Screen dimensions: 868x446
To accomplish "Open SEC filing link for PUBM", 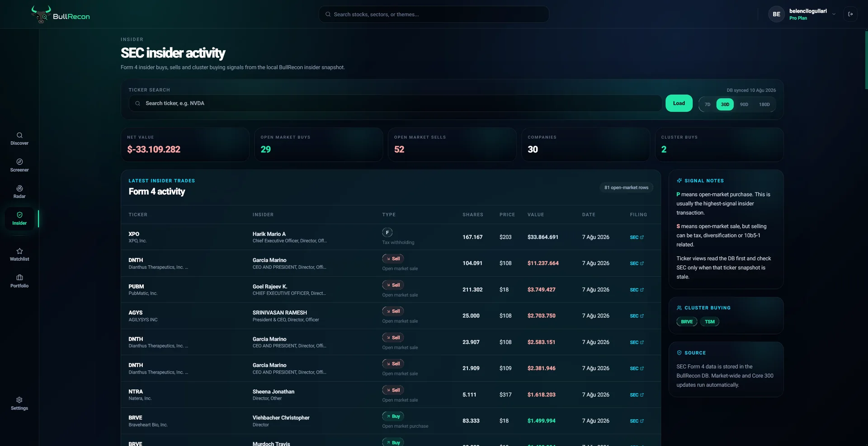I will [637, 290].
